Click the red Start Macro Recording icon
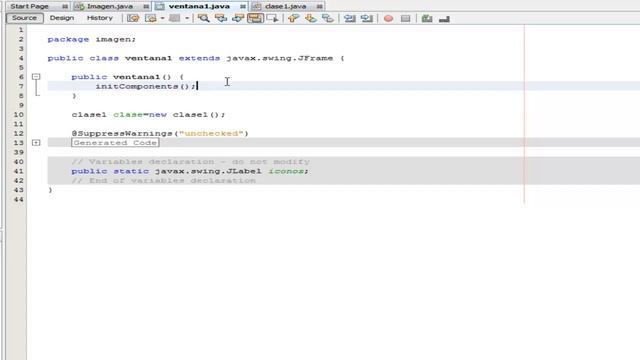This screenshot has width=640, height=360. click(x=389, y=18)
